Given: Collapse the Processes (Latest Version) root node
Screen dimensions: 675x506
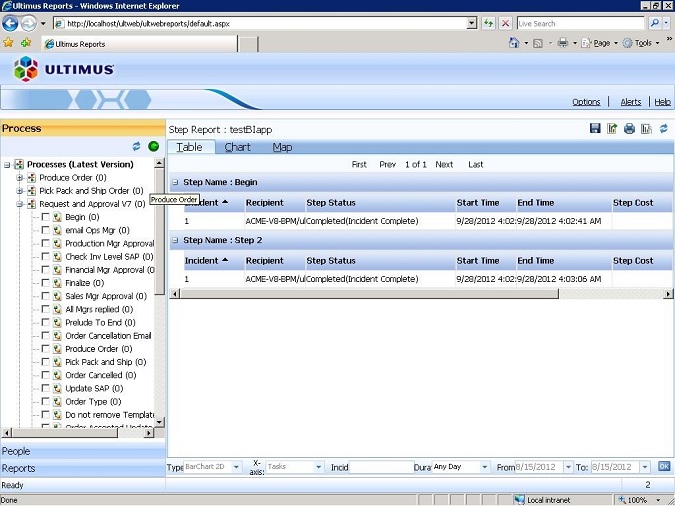Looking at the screenshot, I should [x=7, y=165].
